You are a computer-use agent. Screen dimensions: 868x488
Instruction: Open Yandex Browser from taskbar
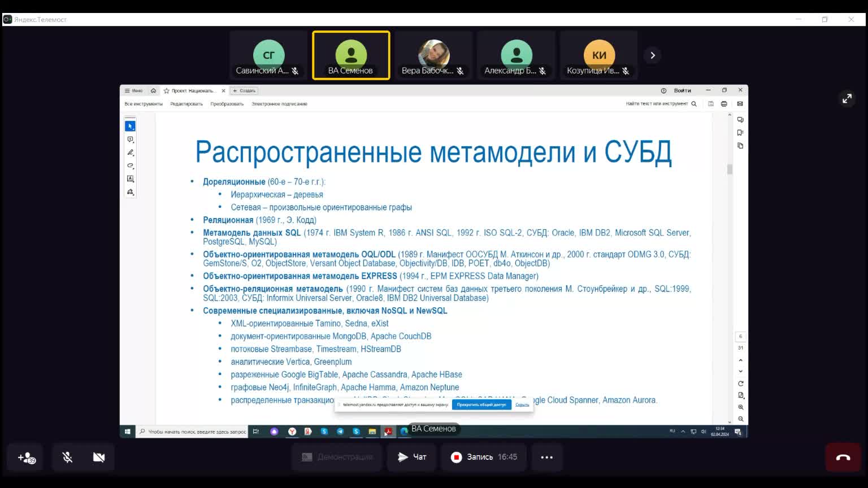pos(292,432)
